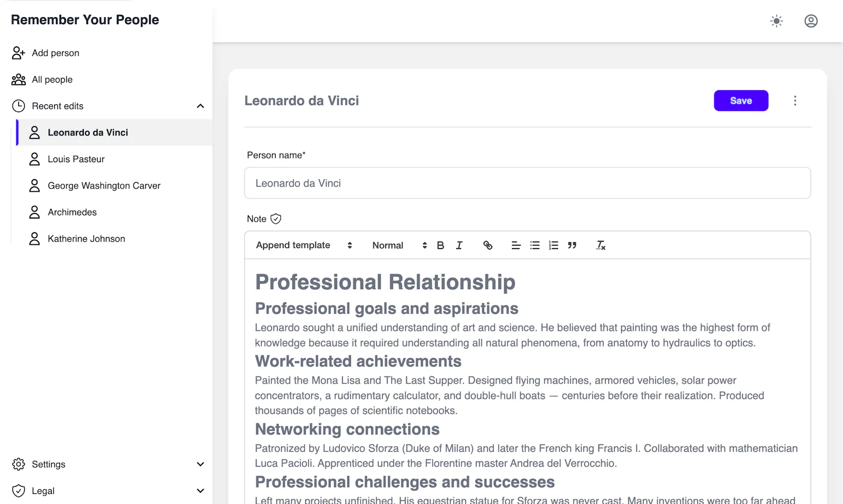Click the shield icon next to Note
The height and width of the screenshot is (504, 843).
[x=276, y=219]
